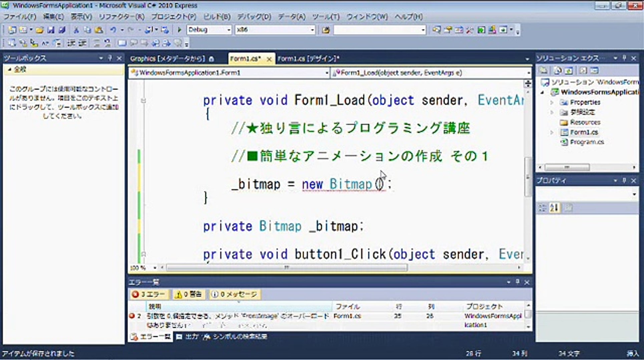
Task: Click the Properties window toolbar icon
Action: point(447,30)
